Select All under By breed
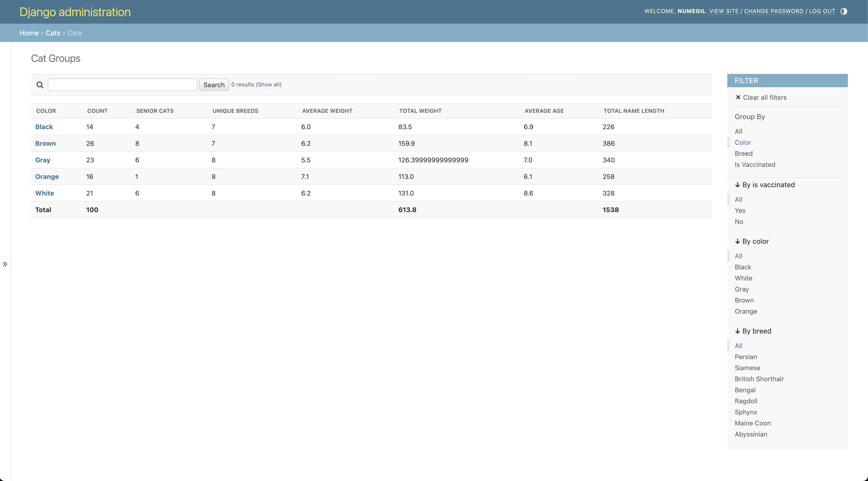The width and height of the screenshot is (868, 481). (738, 346)
